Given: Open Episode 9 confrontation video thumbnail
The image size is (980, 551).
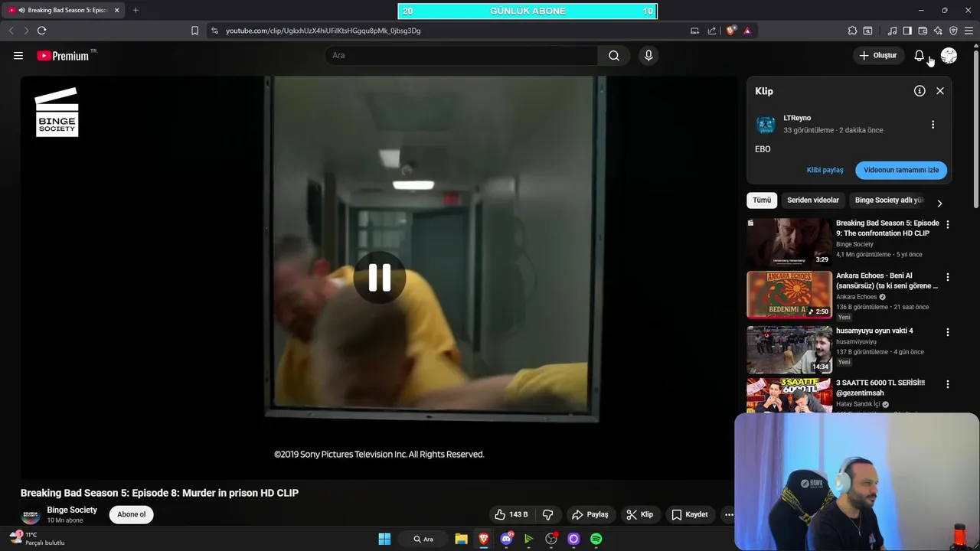Looking at the screenshot, I should pyautogui.click(x=789, y=242).
